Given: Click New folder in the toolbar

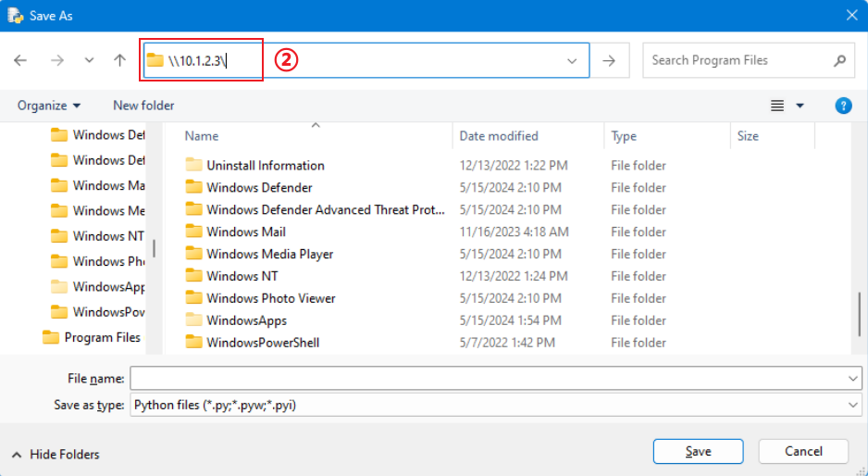Looking at the screenshot, I should (x=143, y=106).
